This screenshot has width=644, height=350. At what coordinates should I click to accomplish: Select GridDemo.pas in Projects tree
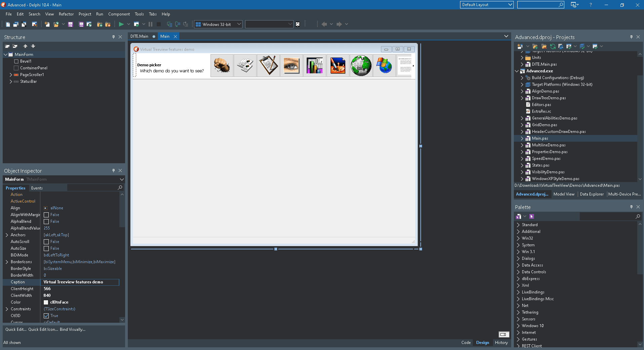(x=544, y=125)
